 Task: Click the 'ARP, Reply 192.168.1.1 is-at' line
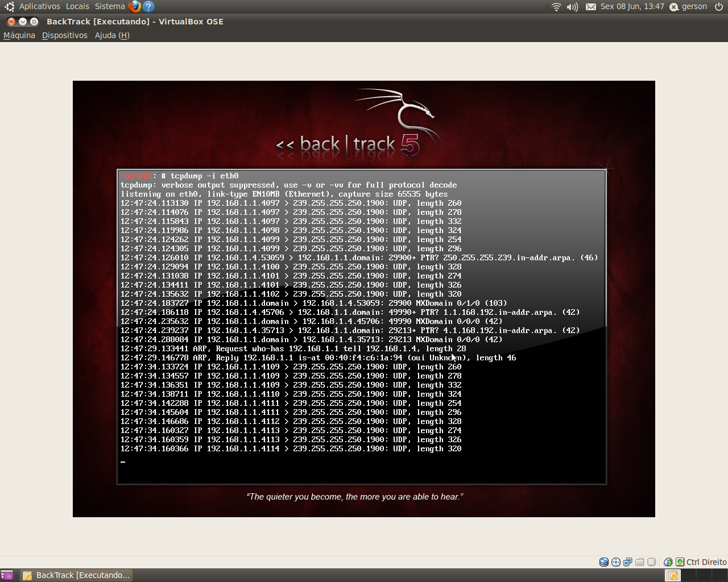(x=318, y=358)
